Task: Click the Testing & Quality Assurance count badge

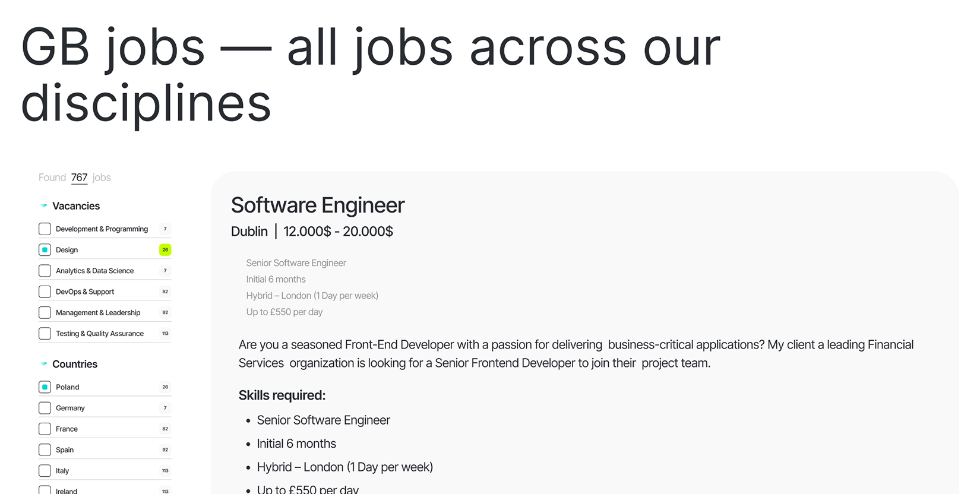Action: 165,334
